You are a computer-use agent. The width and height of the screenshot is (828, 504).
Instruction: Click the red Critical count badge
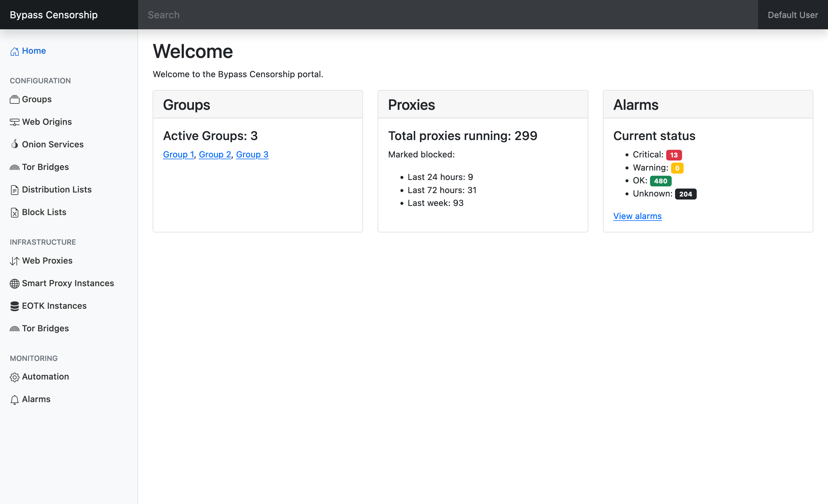pos(674,155)
